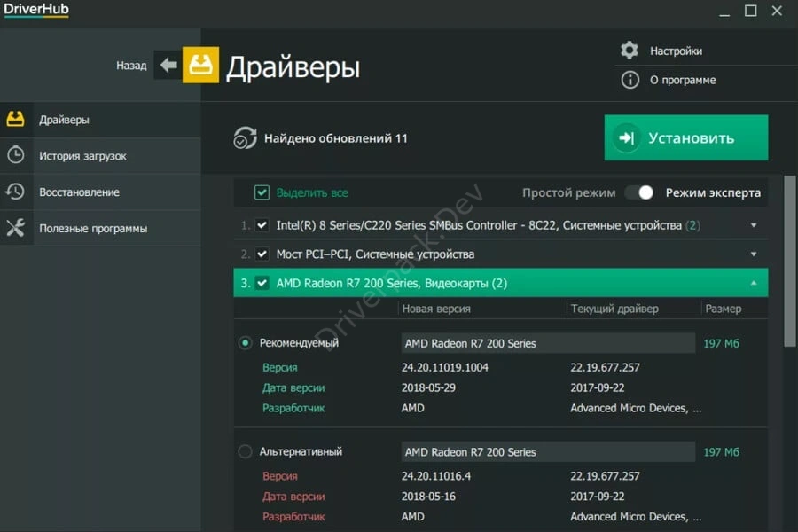Click the DriverHub logo
The width and height of the screenshot is (798, 532).
click(x=36, y=10)
